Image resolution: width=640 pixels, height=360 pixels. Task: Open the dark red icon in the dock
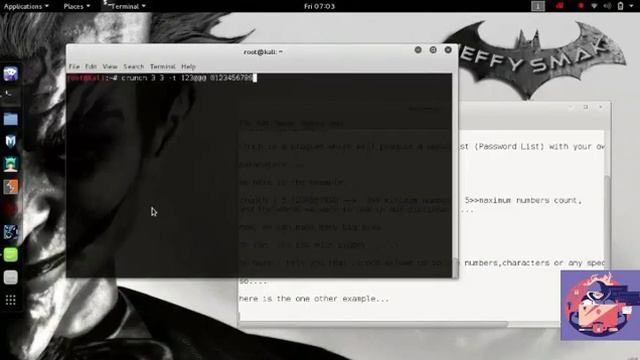(x=11, y=209)
